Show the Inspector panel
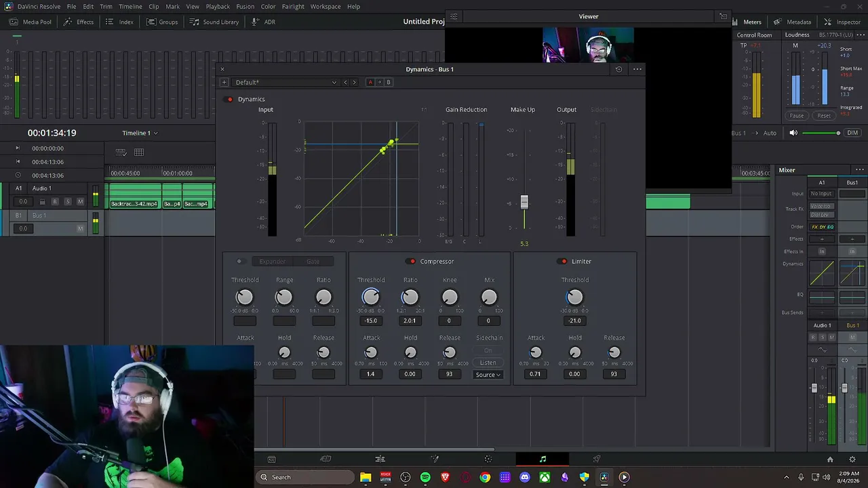Image resolution: width=868 pixels, height=488 pixels. (842, 22)
